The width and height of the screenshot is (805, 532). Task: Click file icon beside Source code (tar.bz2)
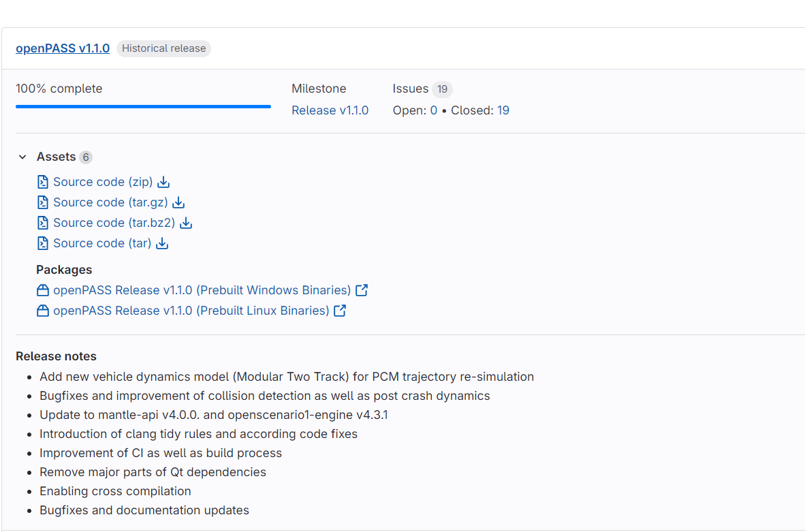[x=43, y=223]
